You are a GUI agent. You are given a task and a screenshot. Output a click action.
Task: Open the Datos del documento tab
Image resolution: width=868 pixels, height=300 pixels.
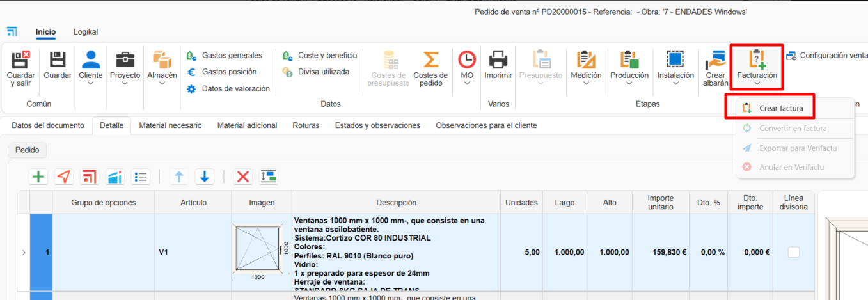[x=48, y=125]
